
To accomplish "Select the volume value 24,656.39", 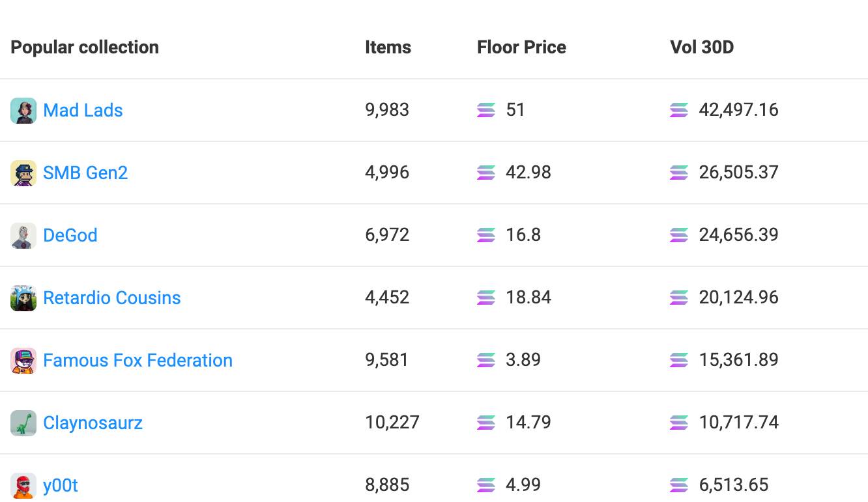I will (x=738, y=235).
